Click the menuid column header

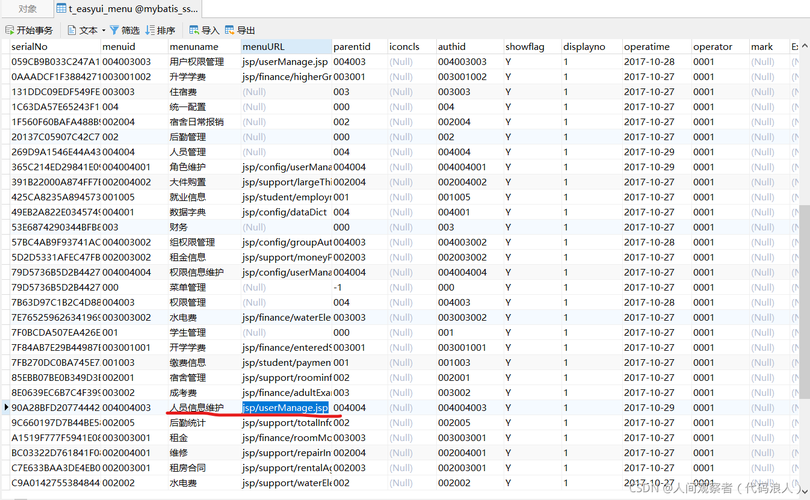(x=135, y=46)
